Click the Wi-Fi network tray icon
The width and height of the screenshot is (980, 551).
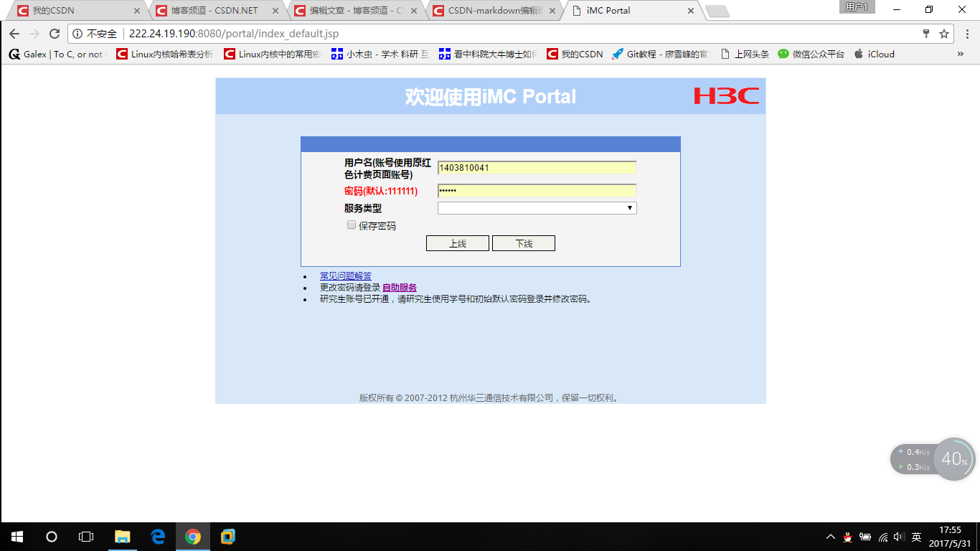coord(883,537)
